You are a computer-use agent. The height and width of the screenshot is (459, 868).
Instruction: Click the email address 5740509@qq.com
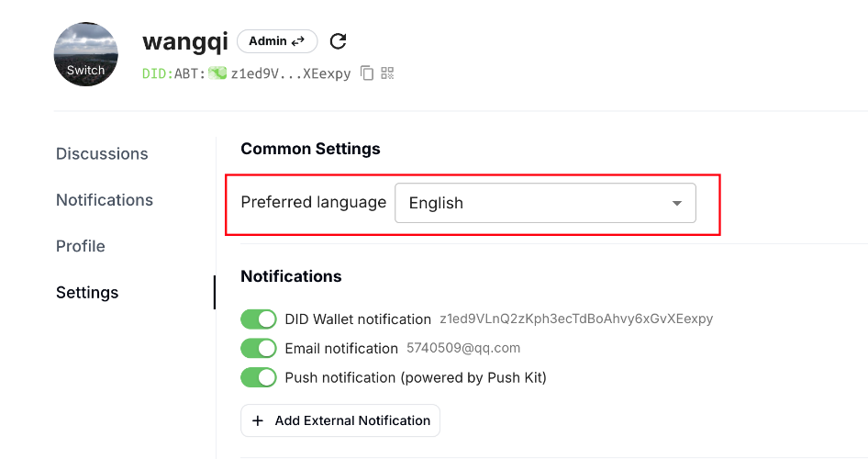[463, 348]
